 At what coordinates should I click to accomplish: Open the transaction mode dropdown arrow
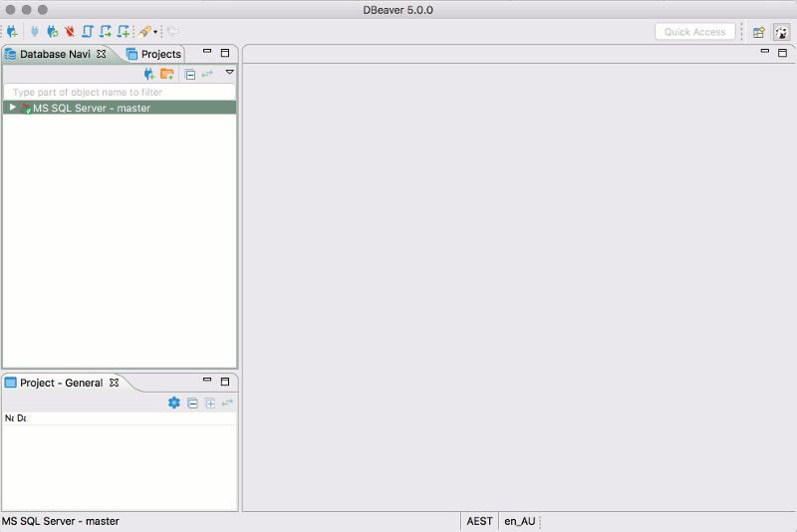click(155, 32)
